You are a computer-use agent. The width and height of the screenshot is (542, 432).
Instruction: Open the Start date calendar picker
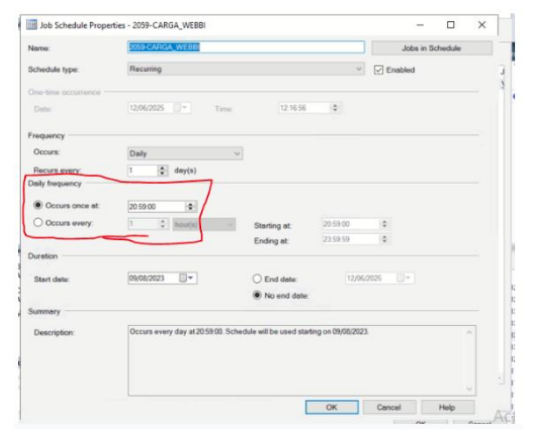pos(187,278)
